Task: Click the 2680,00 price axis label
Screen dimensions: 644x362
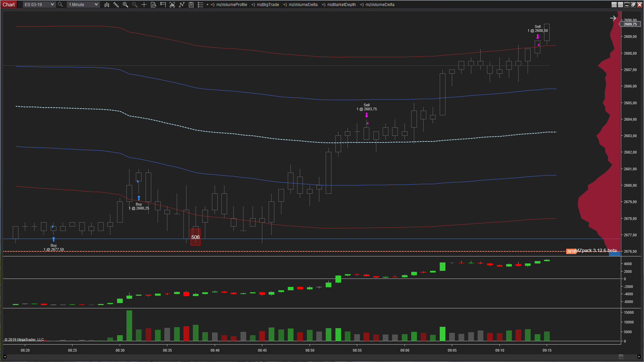Action: click(630, 185)
